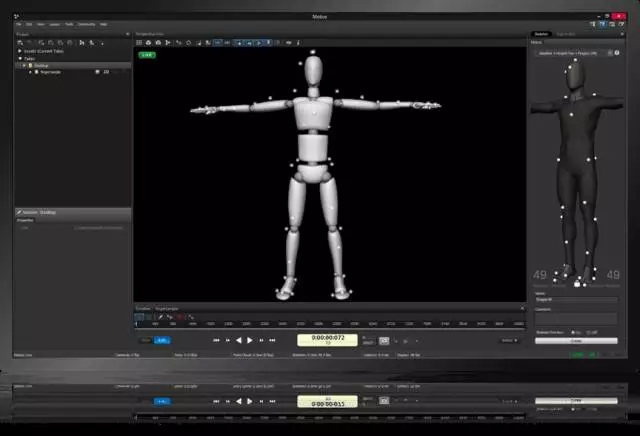This screenshot has width=640, height=436.
Task: Toggle the loop playback icon near timecode
Action: [384, 340]
